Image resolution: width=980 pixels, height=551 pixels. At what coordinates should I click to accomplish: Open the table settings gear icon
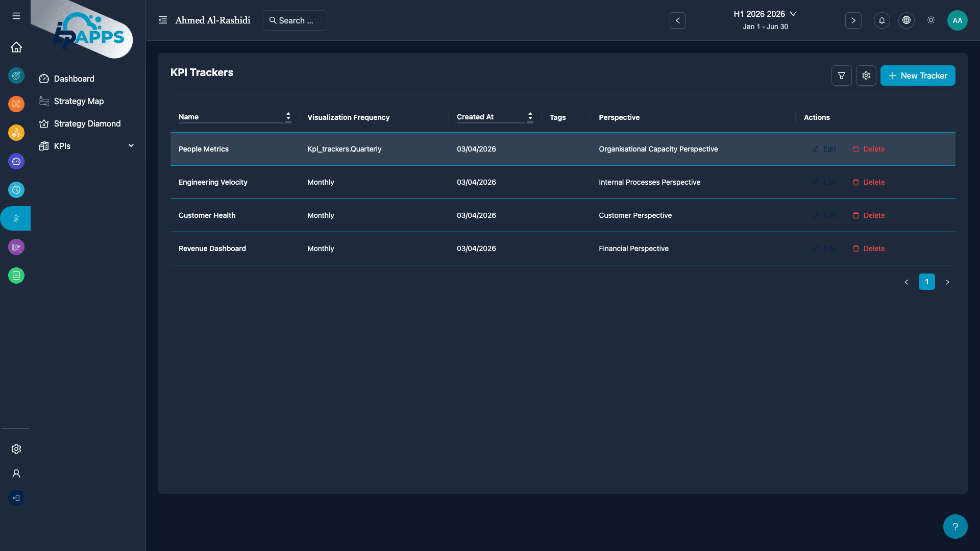866,76
